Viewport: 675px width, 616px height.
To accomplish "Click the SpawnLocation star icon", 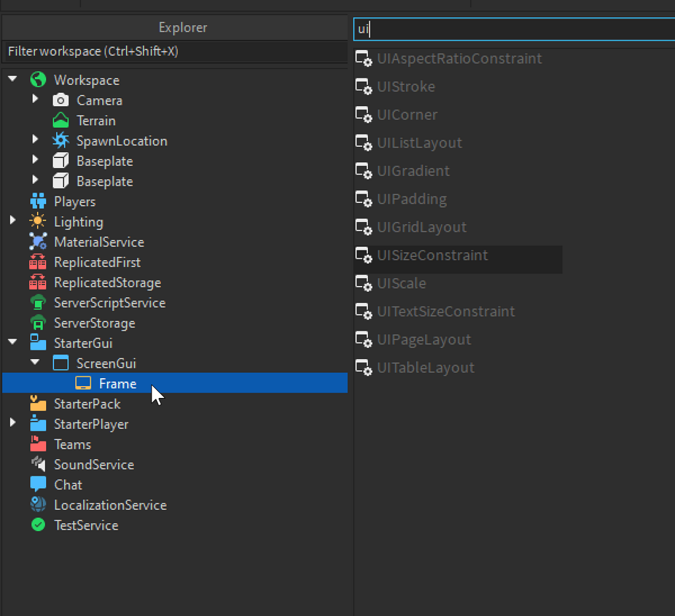I will click(x=61, y=141).
